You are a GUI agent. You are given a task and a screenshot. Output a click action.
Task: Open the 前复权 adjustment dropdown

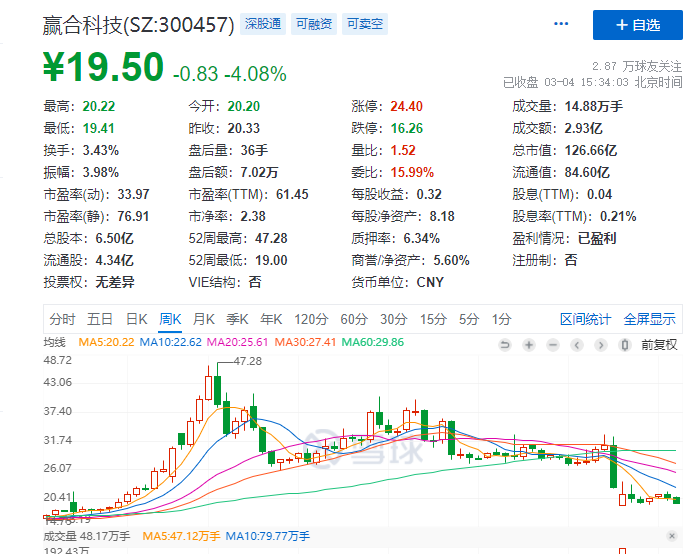[x=658, y=344]
